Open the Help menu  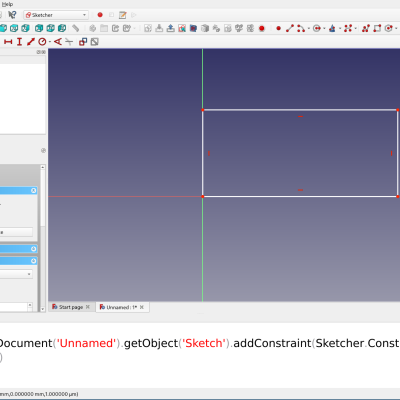coord(7,4)
